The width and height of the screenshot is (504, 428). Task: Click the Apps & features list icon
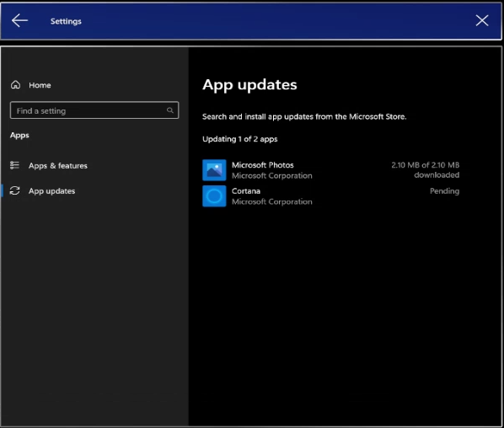pos(15,165)
